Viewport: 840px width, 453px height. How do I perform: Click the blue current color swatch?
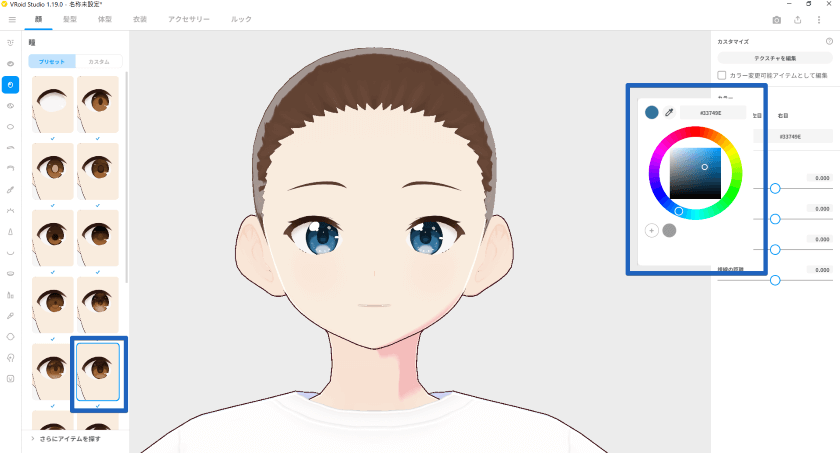pyautogui.click(x=651, y=112)
